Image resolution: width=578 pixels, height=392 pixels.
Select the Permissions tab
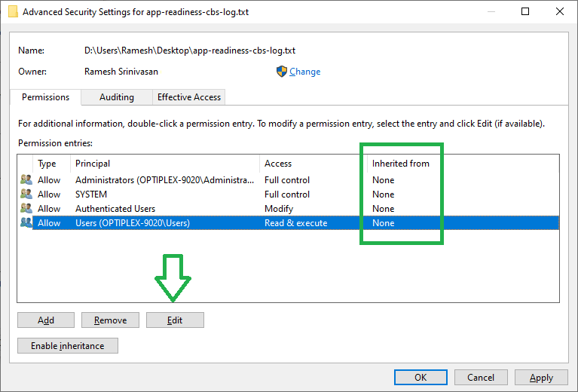pos(45,97)
